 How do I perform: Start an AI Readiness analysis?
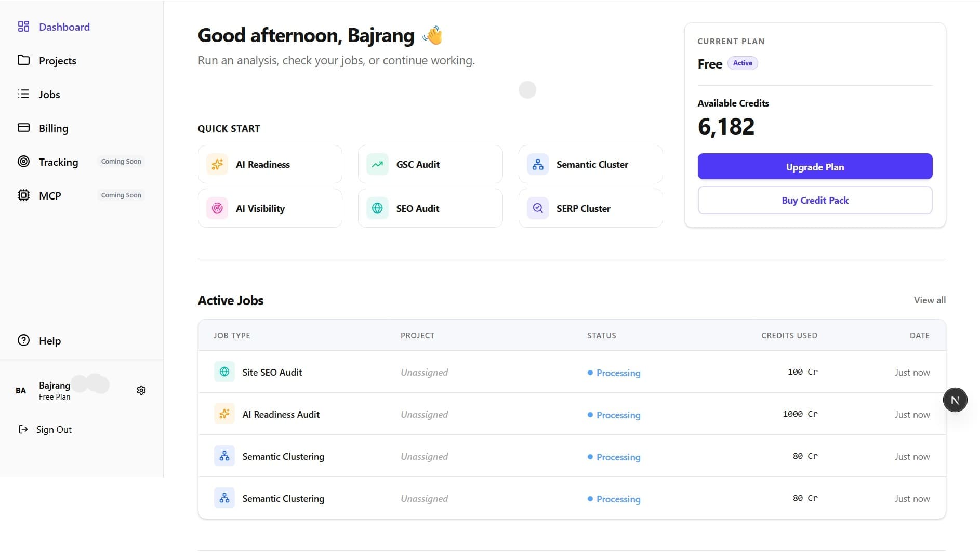(x=270, y=164)
